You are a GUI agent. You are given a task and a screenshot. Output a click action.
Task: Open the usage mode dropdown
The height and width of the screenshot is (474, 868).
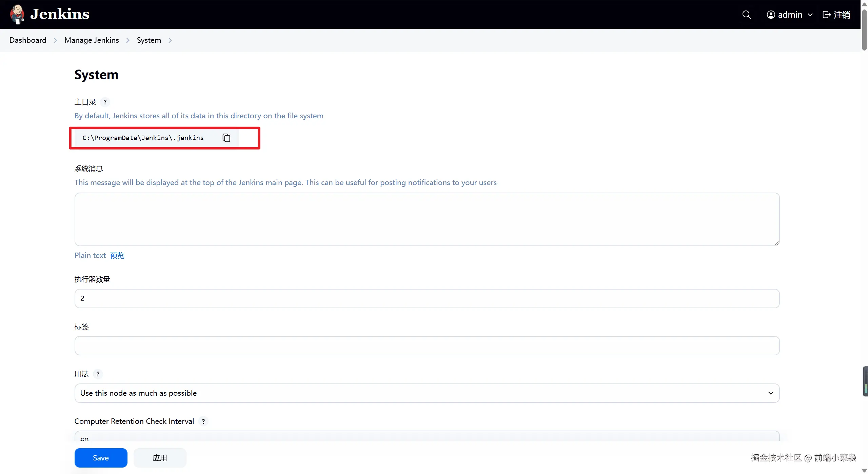tap(427, 393)
